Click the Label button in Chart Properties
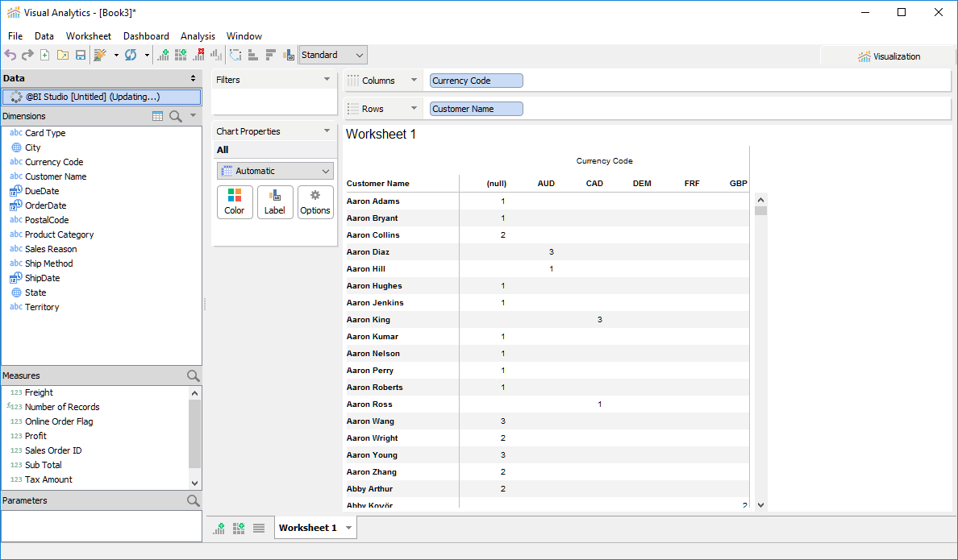Screen dimensions: 958x560 [275, 201]
